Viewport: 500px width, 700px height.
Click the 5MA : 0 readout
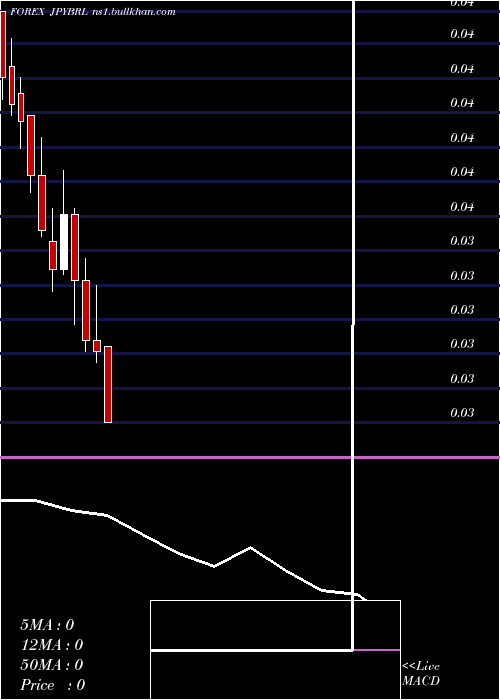pyautogui.click(x=47, y=625)
